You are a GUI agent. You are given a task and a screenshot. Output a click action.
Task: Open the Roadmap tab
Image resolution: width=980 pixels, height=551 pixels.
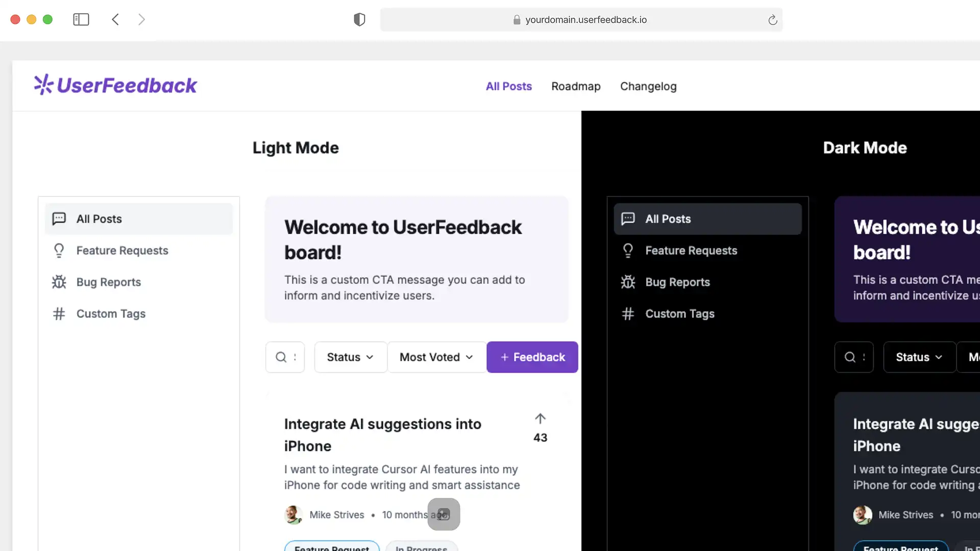[576, 86]
